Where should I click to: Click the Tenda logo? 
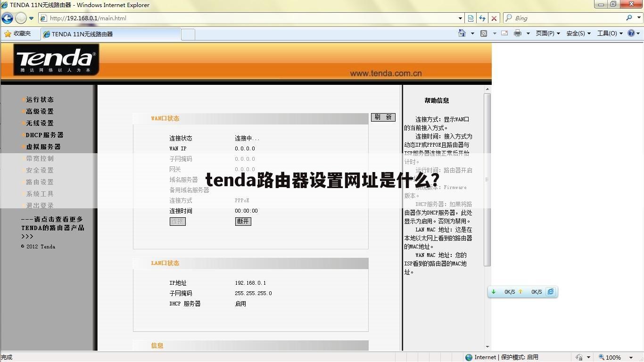56,60
